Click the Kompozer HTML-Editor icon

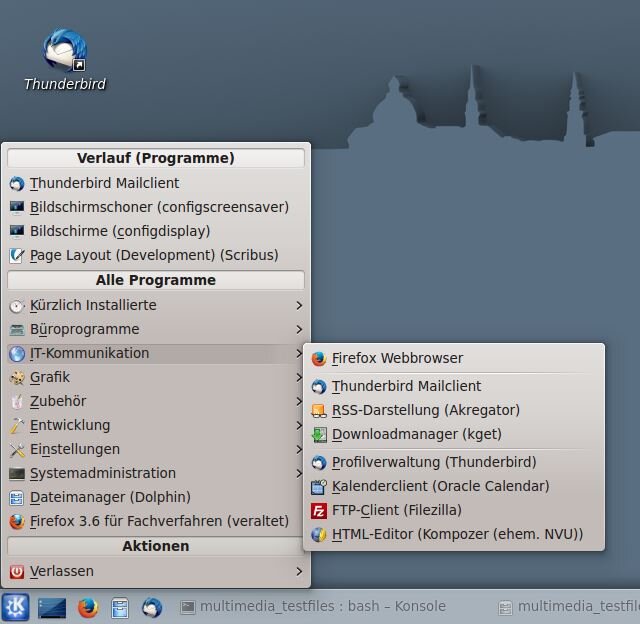point(319,535)
